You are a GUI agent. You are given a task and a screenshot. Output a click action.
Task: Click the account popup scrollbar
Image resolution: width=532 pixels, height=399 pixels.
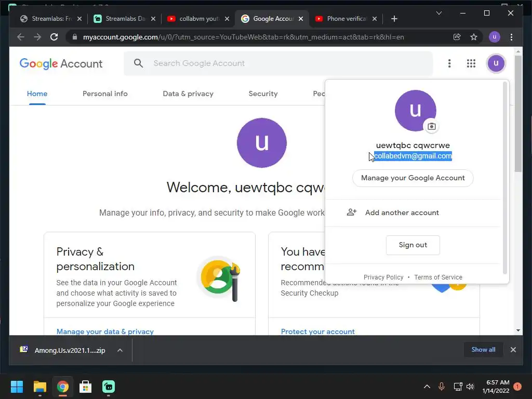coord(505,178)
